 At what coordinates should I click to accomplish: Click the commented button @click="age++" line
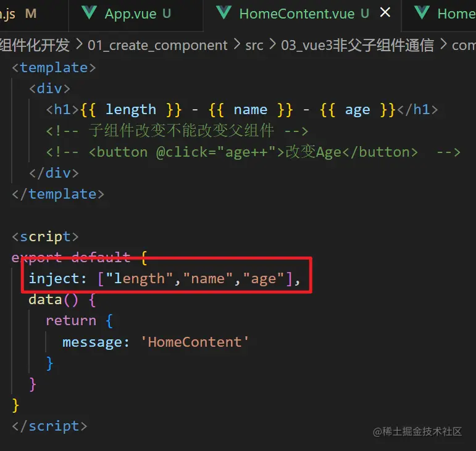tap(253, 152)
